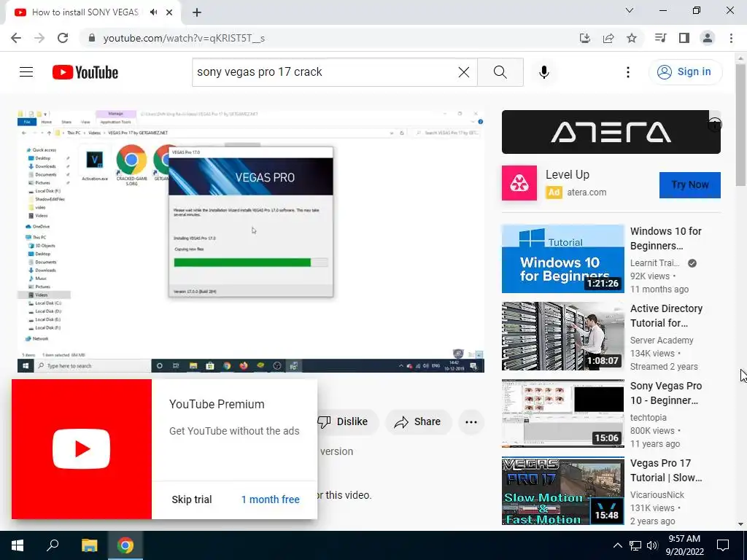Install app using address bar download icon
The height and width of the screenshot is (560, 747).
(x=585, y=38)
